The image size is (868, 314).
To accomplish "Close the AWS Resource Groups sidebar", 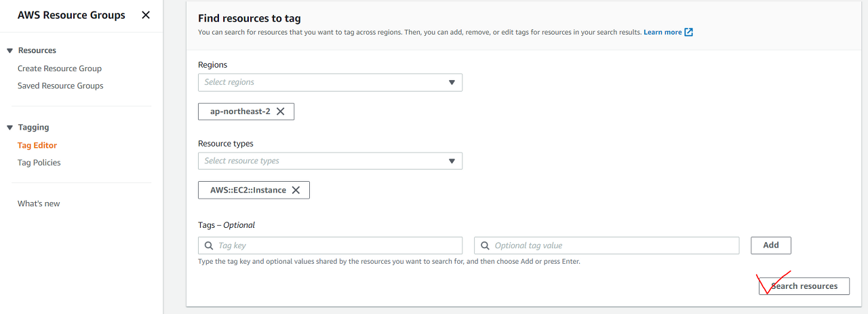I will pos(146,15).
